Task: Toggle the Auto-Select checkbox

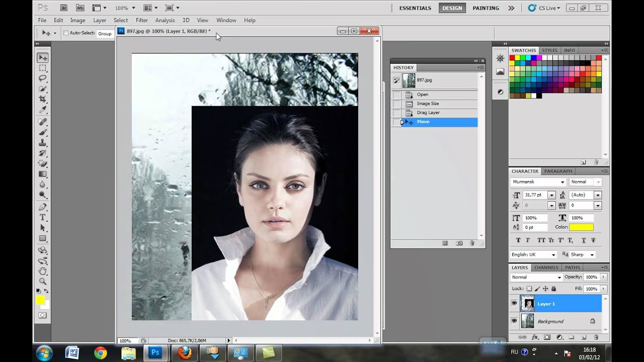Action: click(x=66, y=33)
